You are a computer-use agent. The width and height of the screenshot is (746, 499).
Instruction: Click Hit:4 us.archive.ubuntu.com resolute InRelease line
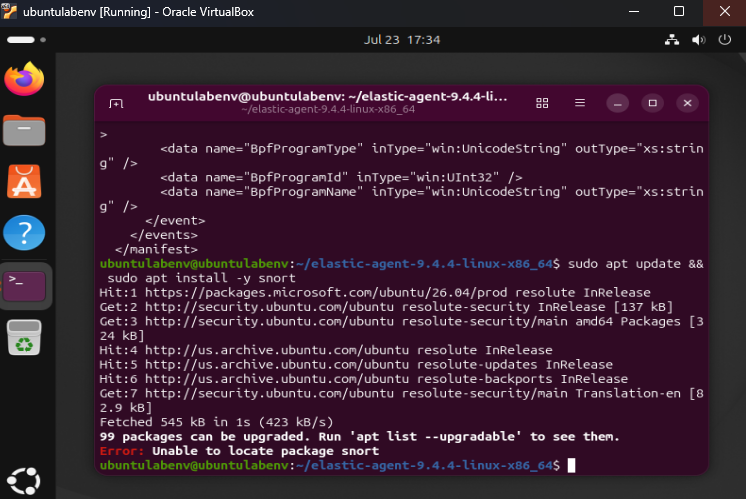(x=326, y=350)
